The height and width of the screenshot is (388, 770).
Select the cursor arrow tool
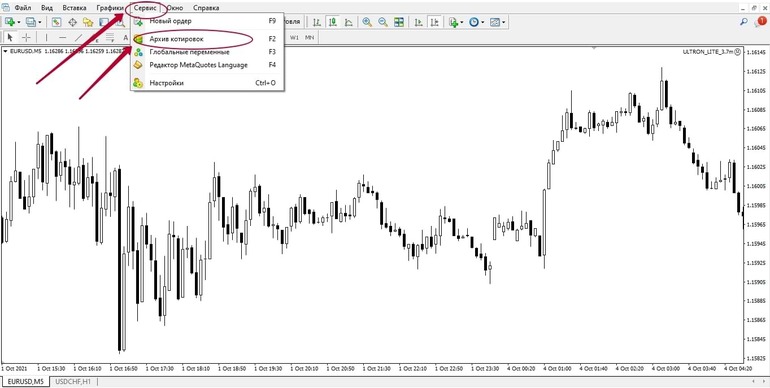[10, 37]
